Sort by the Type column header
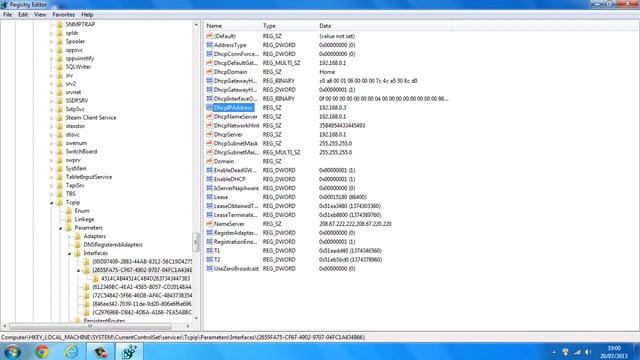Image resolution: width=640 pixels, height=360 pixels. (x=289, y=26)
